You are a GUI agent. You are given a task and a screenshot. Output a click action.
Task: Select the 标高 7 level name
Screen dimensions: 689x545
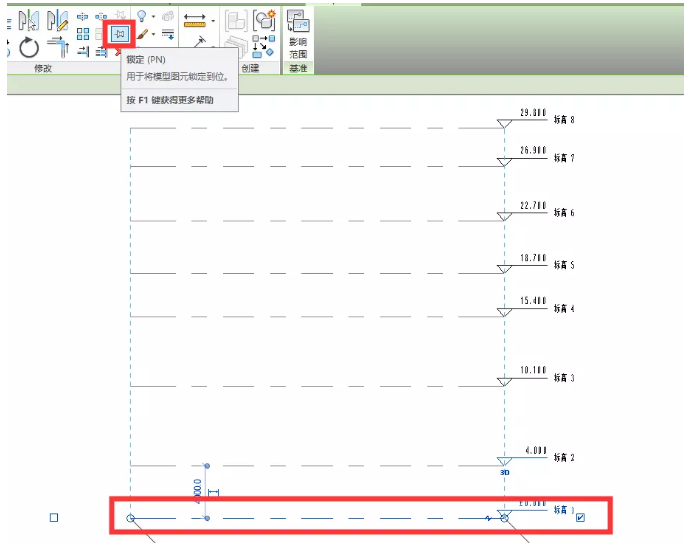coord(564,158)
